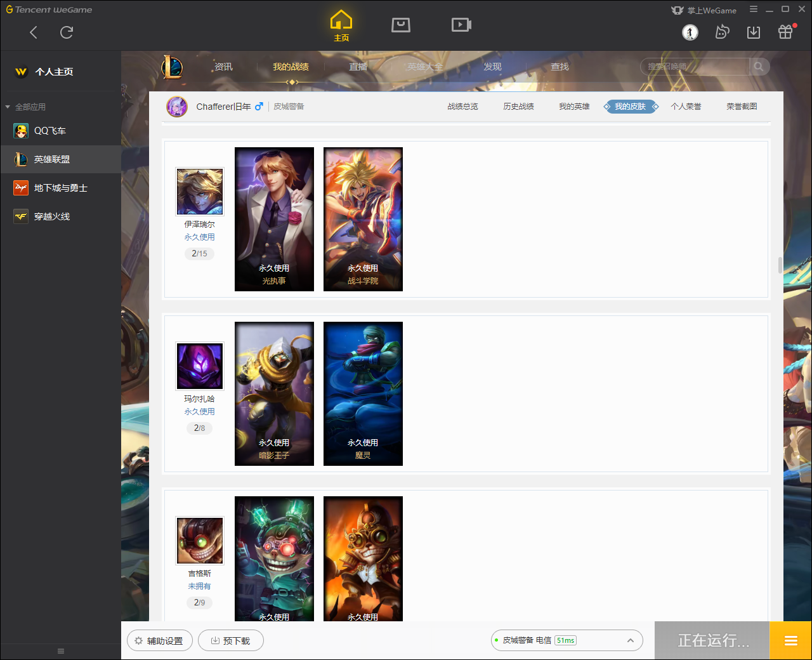This screenshot has height=660, width=812.
Task: Click the player profile avatar
Action: tap(177, 107)
